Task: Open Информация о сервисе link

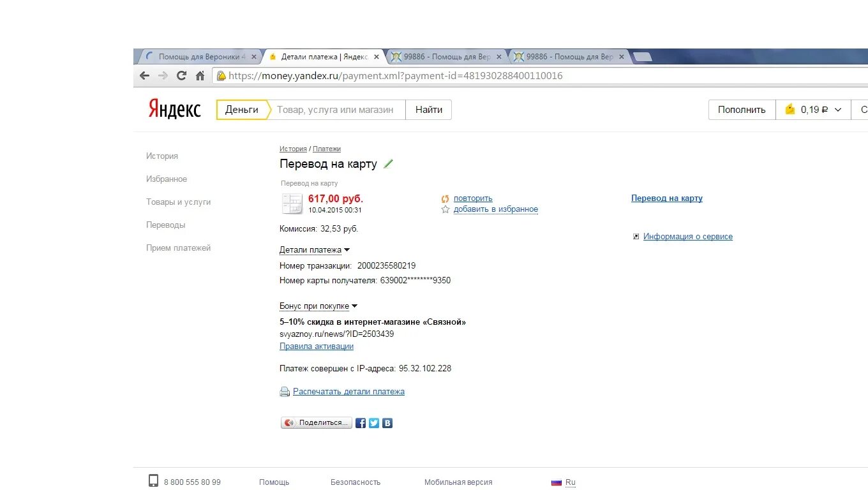Action: coord(688,237)
